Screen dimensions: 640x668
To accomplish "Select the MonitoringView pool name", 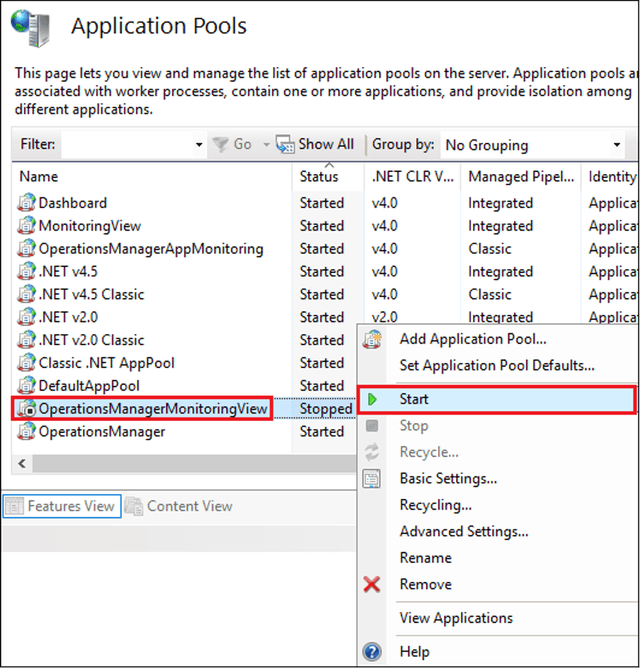I will coord(89,226).
